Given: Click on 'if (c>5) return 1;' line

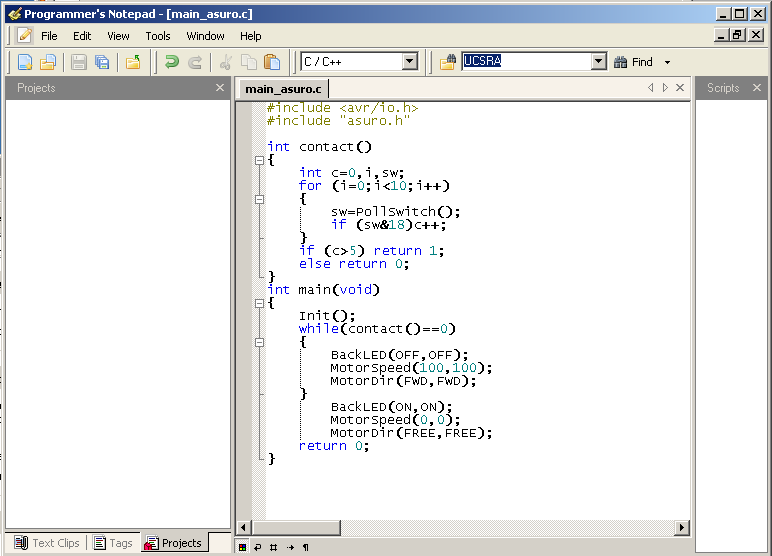Looking at the screenshot, I should (x=372, y=251).
